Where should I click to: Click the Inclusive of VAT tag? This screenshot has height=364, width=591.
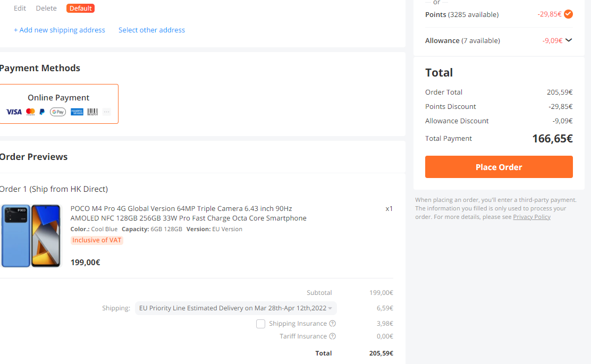(x=97, y=240)
